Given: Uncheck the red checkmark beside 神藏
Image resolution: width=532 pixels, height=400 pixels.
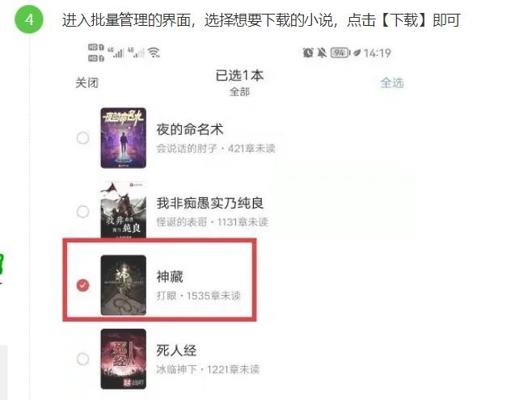Looking at the screenshot, I should click(82, 285).
